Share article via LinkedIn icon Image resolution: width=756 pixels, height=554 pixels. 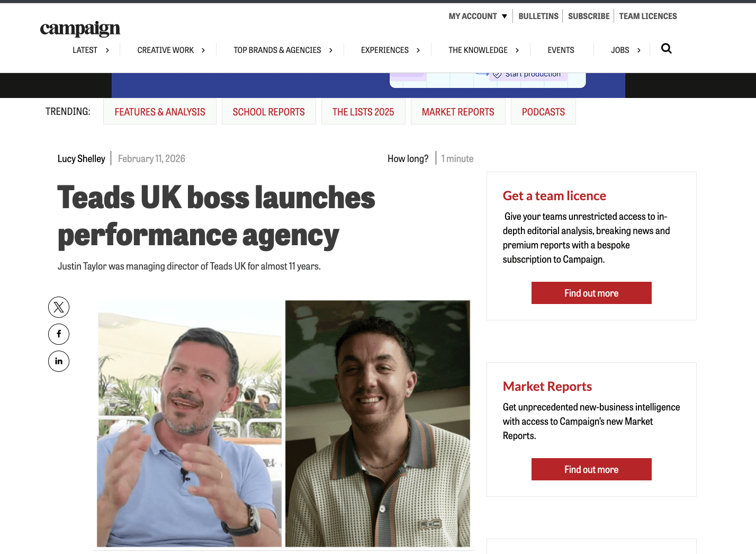pyautogui.click(x=59, y=361)
